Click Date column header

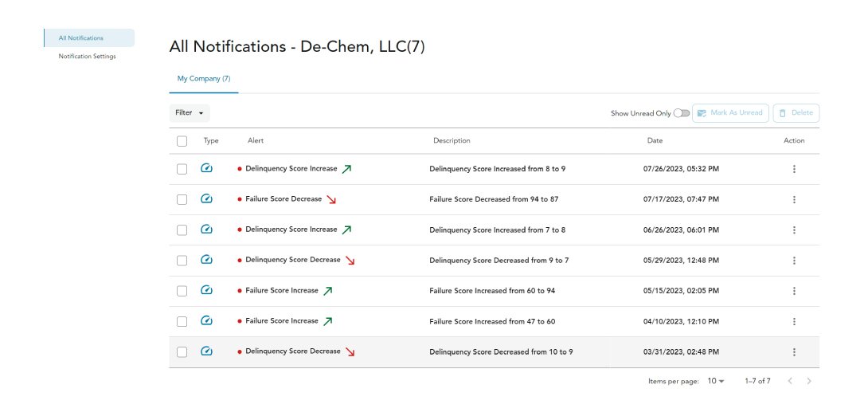click(x=655, y=141)
